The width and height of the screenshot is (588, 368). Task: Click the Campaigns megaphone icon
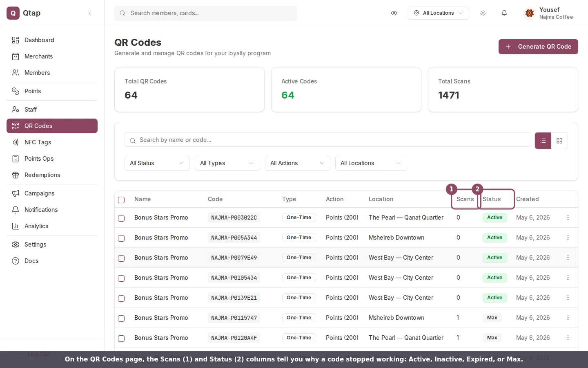pyautogui.click(x=16, y=193)
